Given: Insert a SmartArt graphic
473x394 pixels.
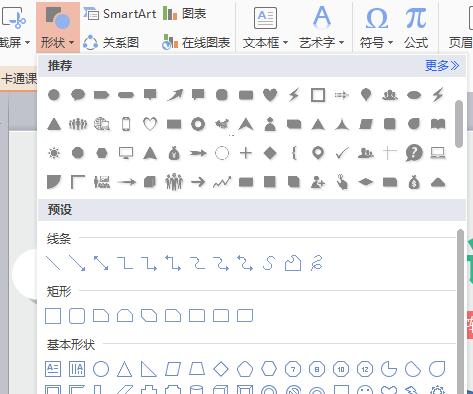Looking at the screenshot, I should click(x=120, y=14).
